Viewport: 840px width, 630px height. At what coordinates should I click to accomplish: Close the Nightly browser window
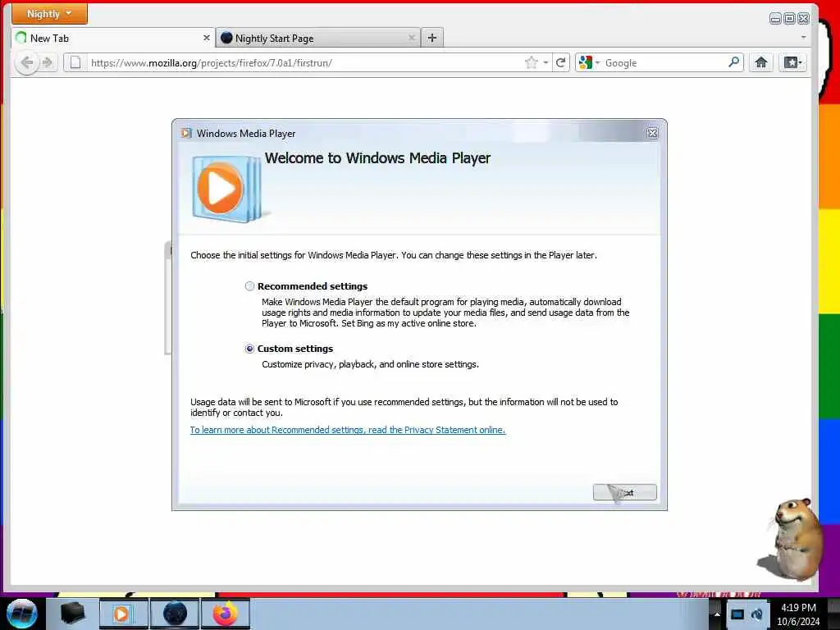(803, 19)
